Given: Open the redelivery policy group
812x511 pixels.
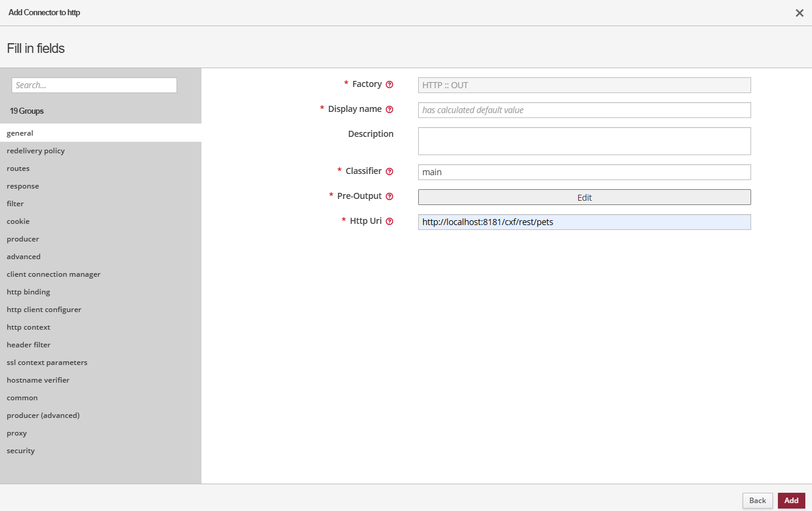Looking at the screenshot, I should (x=36, y=151).
